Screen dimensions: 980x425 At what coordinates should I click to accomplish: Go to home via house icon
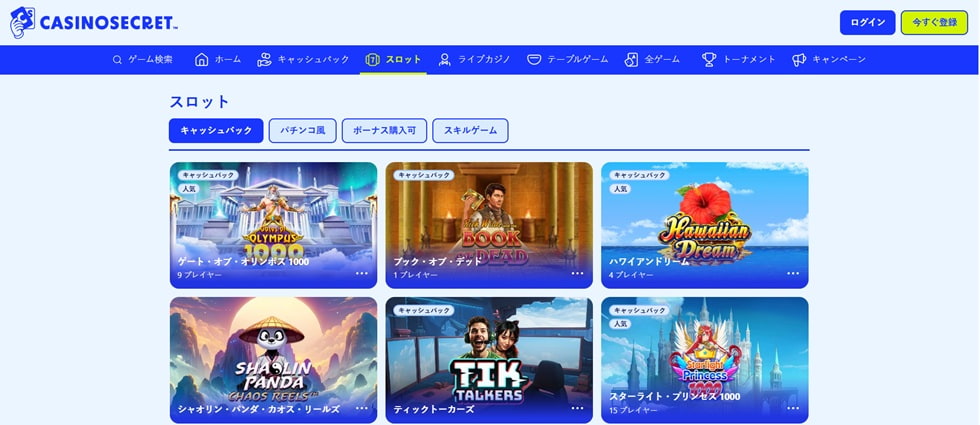[x=201, y=60]
